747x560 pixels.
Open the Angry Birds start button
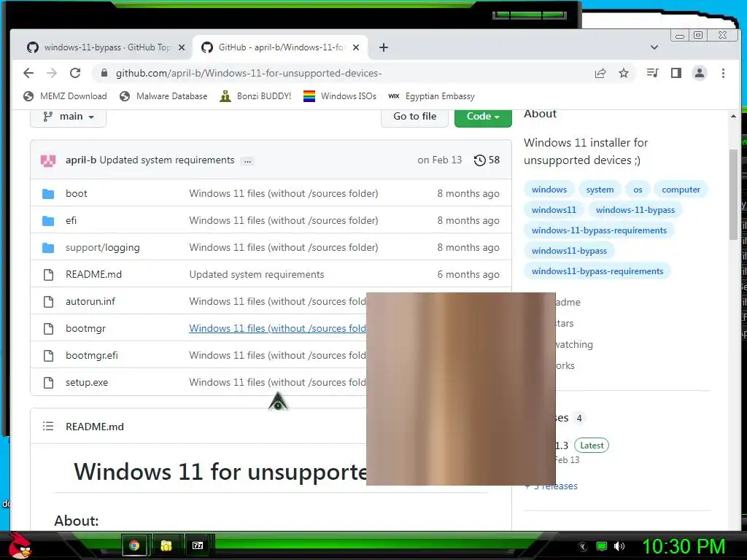click(x=19, y=545)
